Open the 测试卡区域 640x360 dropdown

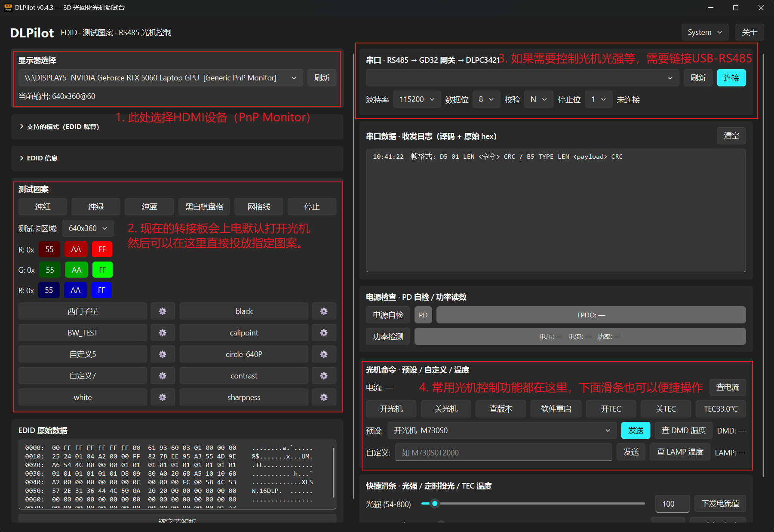(x=88, y=228)
